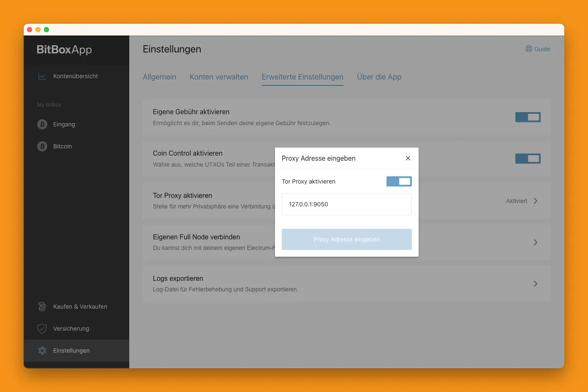Expand the Tor Proxy Aktiviert chevron

click(x=535, y=201)
